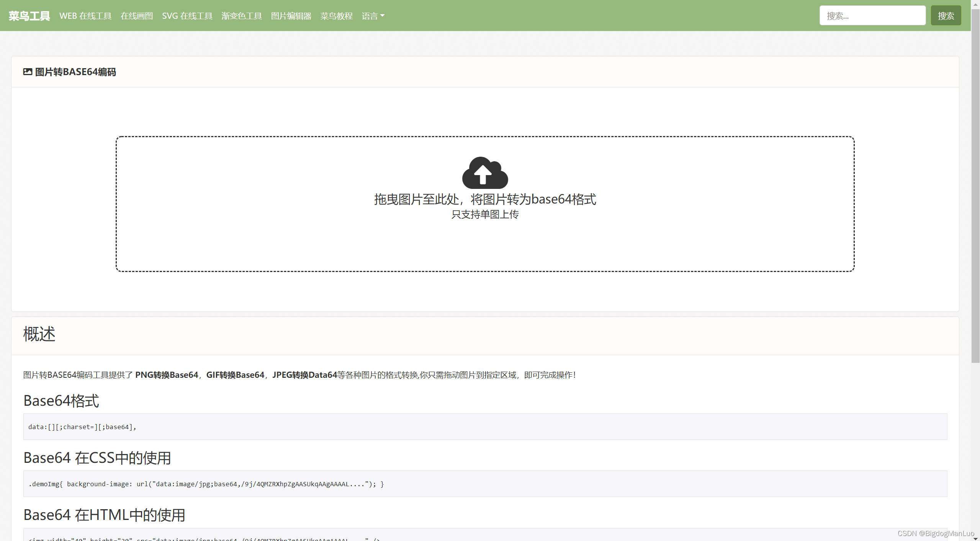980x541 pixels.
Task: Open the 渐变色工具 nav link
Action: pos(242,16)
